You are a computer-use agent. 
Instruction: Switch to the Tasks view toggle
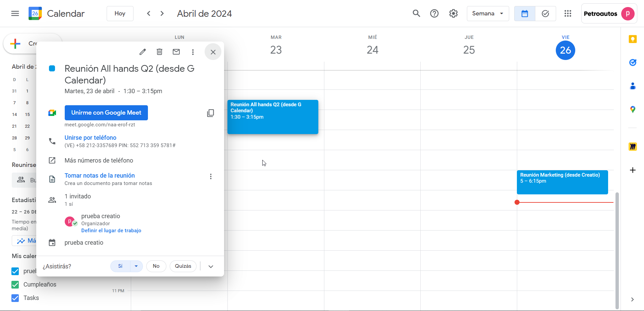coord(545,13)
